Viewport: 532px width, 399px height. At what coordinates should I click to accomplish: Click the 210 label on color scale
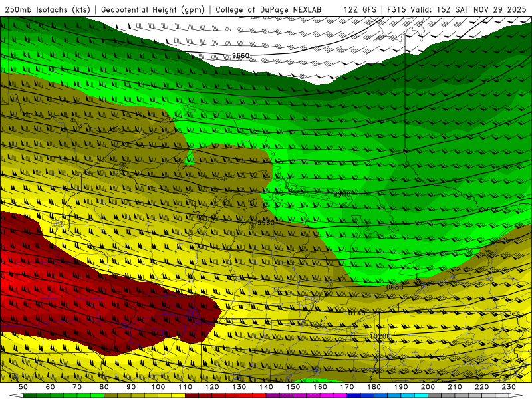coord(455,387)
